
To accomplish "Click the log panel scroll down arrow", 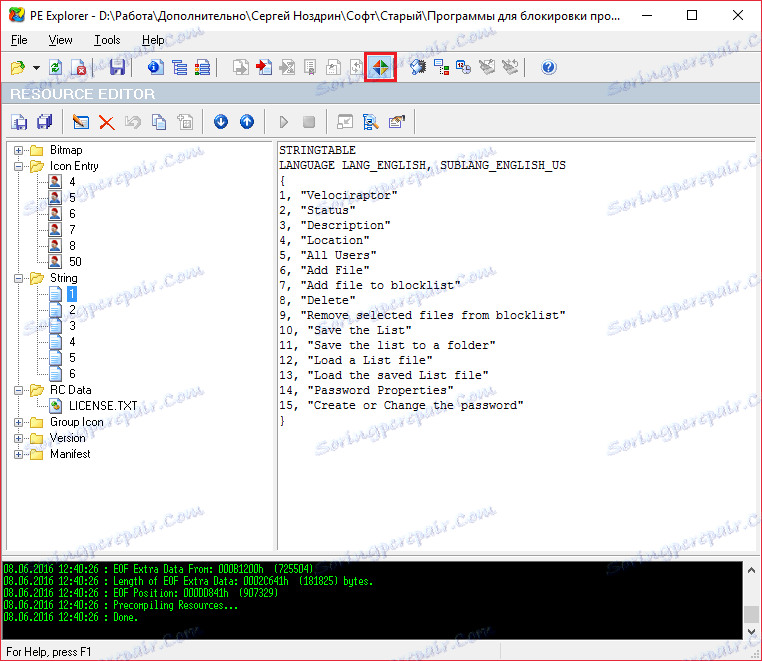I will point(751,632).
